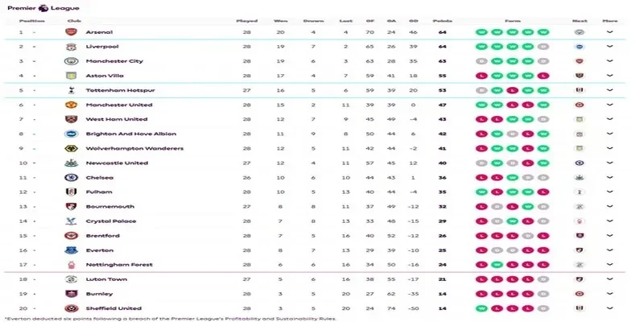Click the Position column header
The width and height of the screenshot is (644, 322).
coord(32,20)
